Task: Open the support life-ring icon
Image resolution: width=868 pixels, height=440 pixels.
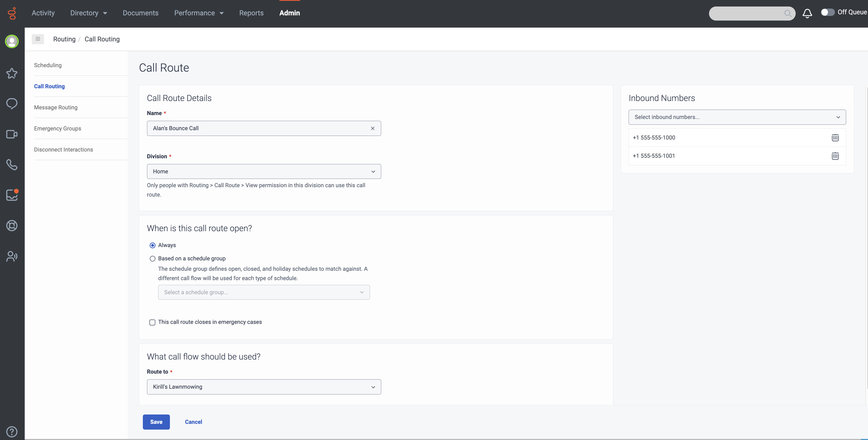Action: [12, 225]
